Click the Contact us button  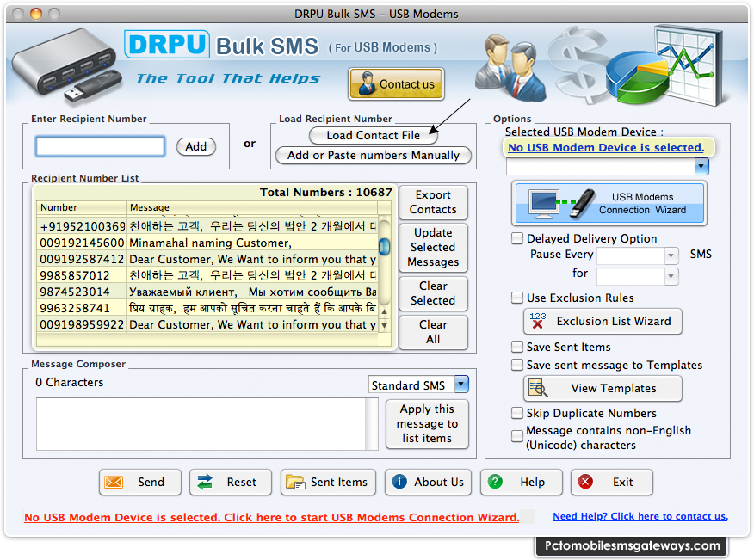tap(396, 83)
